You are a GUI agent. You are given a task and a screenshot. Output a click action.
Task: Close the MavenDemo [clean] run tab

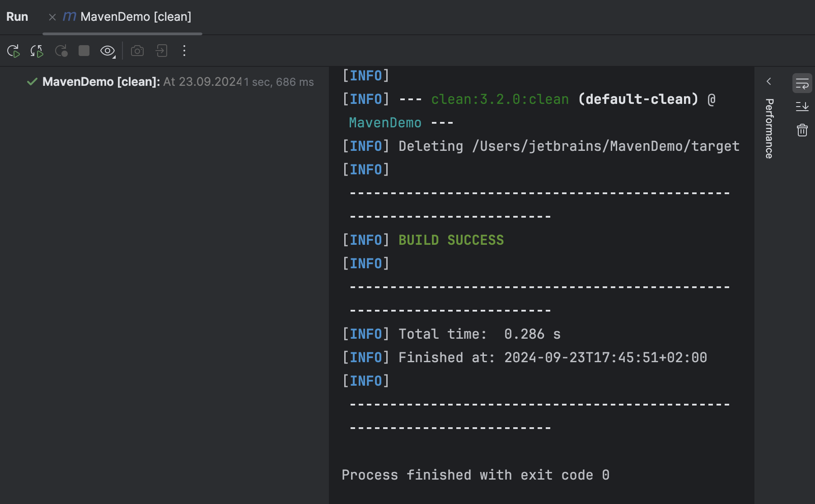(52, 17)
